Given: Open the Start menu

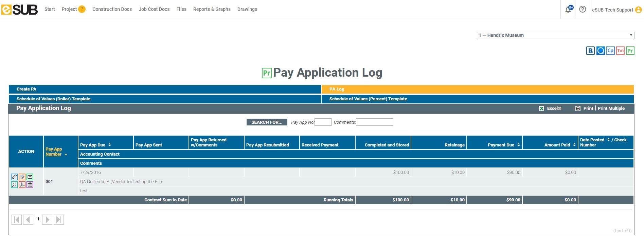Looking at the screenshot, I should pos(50,9).
